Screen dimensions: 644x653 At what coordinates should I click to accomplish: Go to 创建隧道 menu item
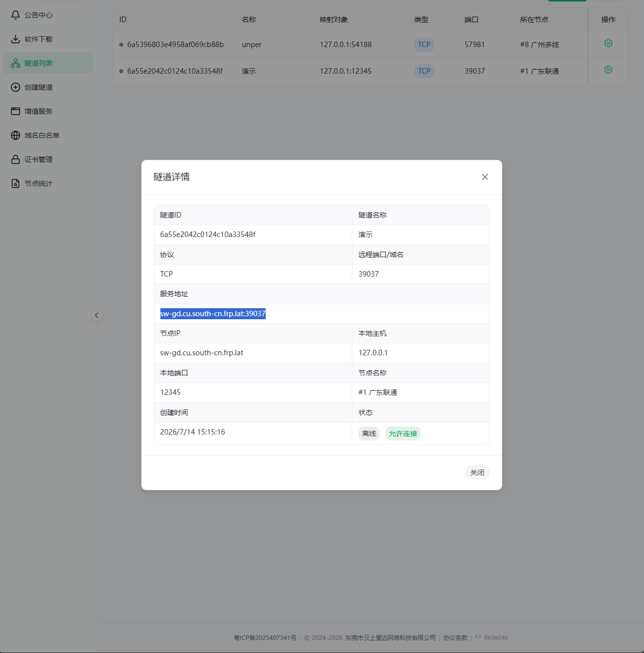[x=48, y=87]
